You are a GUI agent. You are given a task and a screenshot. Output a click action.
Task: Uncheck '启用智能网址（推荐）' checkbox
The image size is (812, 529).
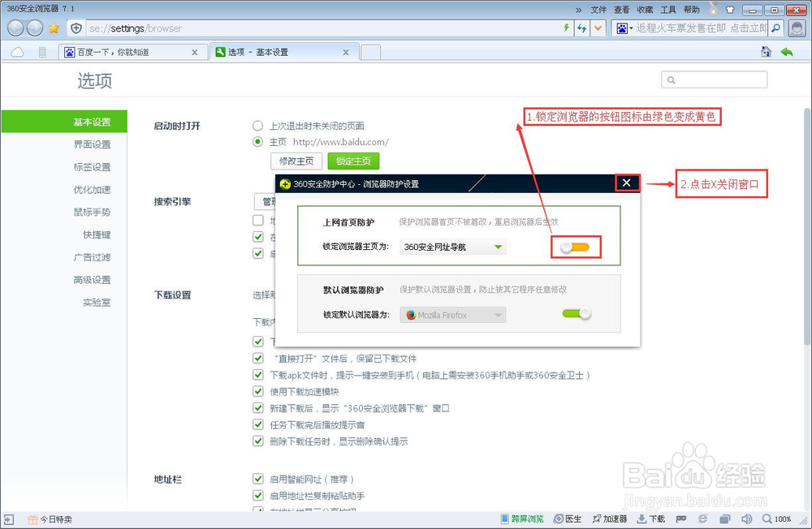coord(258,479)
